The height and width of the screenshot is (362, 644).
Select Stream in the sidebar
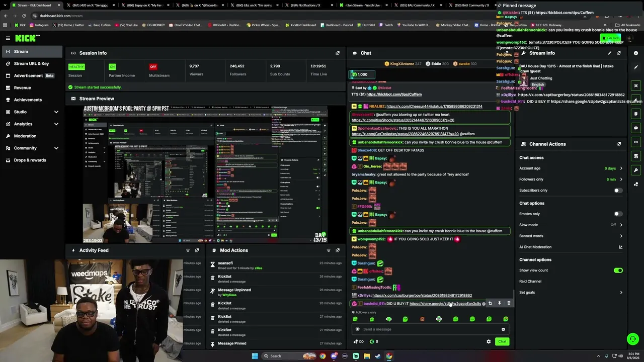coord(31,51)
